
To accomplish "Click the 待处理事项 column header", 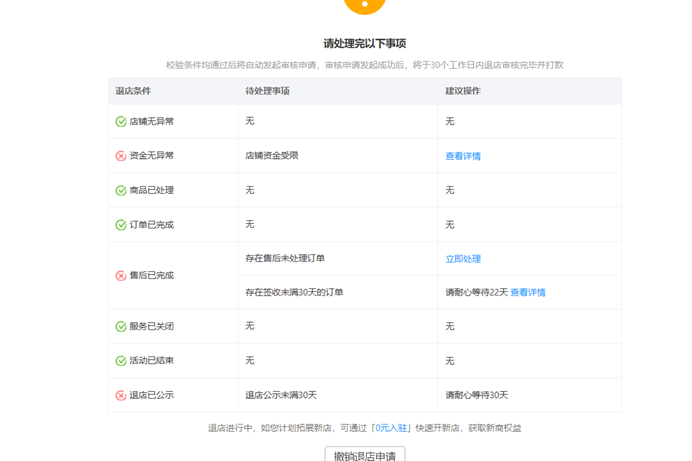I will [267, 91].
